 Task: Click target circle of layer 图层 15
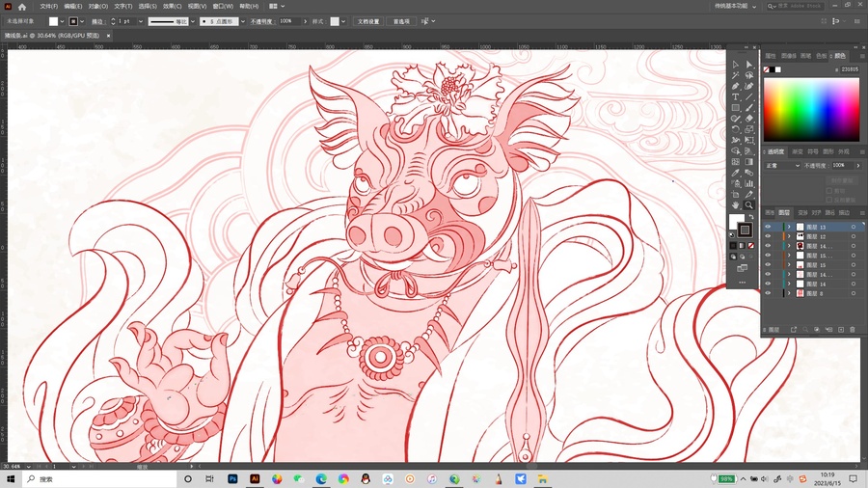point(854,265)
